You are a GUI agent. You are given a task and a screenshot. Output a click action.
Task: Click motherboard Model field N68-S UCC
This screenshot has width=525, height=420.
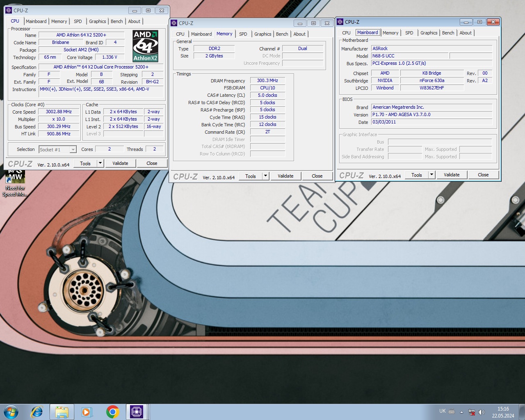tap(409, 56)
